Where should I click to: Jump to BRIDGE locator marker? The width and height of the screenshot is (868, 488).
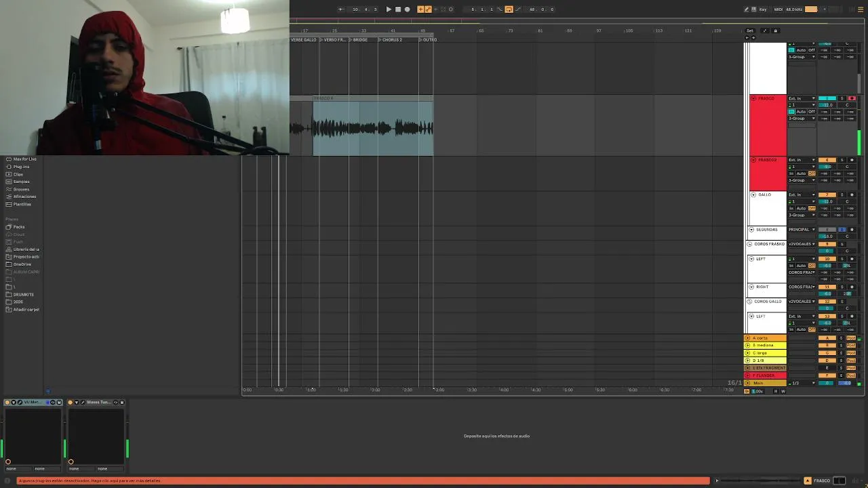[x=360, y=40]
